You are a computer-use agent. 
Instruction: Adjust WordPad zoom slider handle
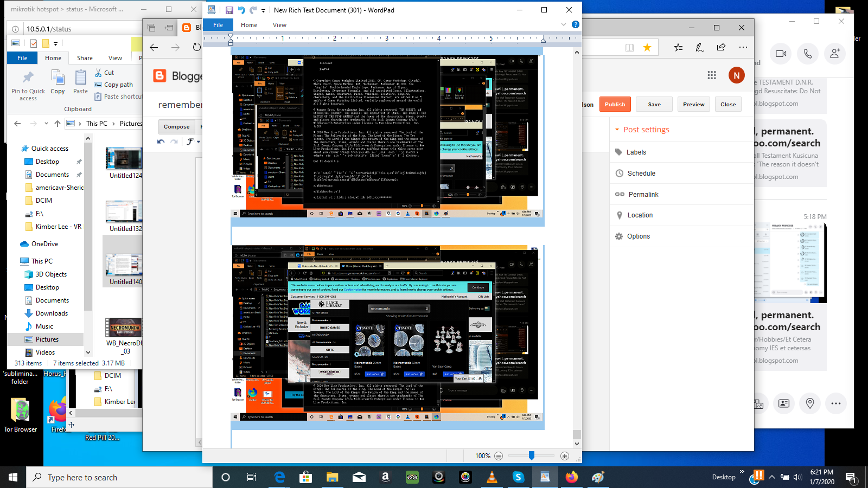(532, 455)
